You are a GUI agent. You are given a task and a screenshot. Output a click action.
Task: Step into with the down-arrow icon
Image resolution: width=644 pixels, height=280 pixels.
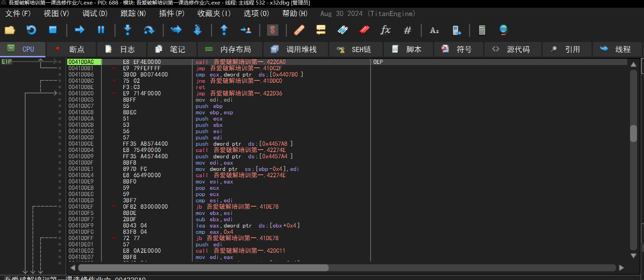(128, 30)
